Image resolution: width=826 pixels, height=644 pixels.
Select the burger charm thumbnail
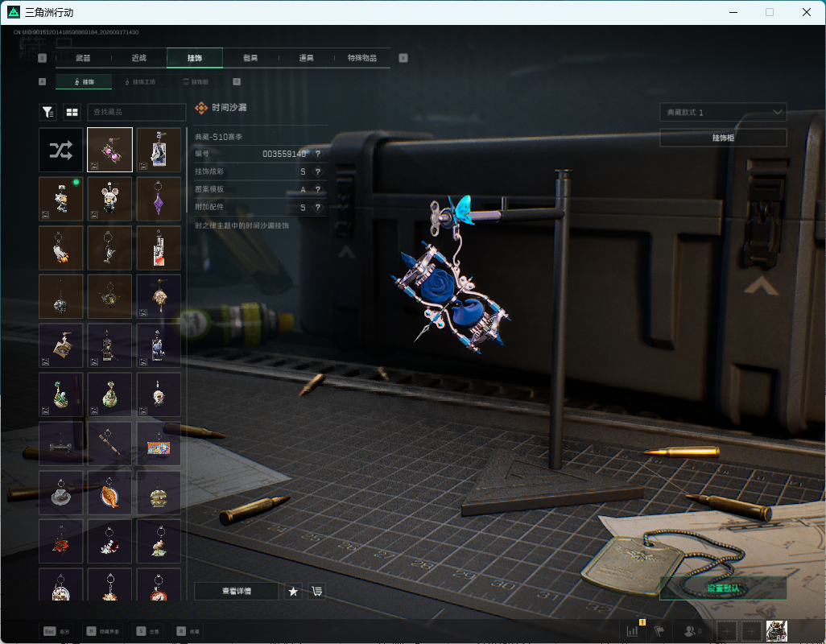click(159, 493)
